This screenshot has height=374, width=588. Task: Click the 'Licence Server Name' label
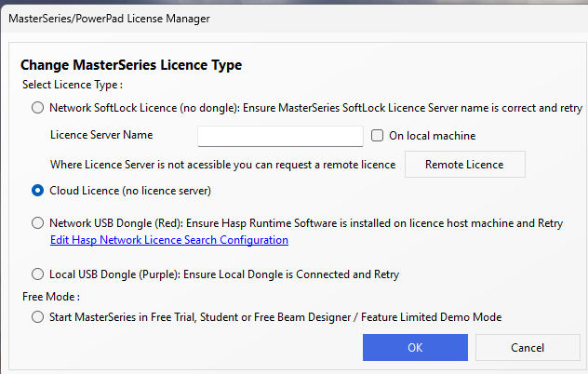coord(101,136)
